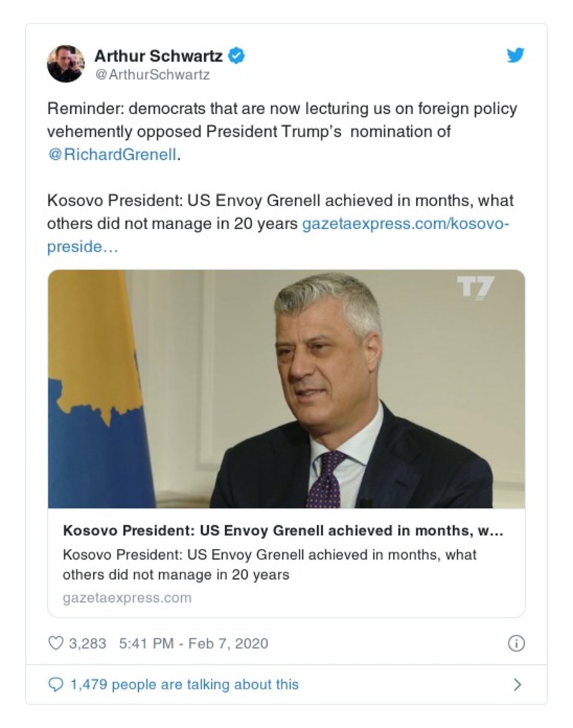Open the @RichardGrenell mention

pos(112,154)
